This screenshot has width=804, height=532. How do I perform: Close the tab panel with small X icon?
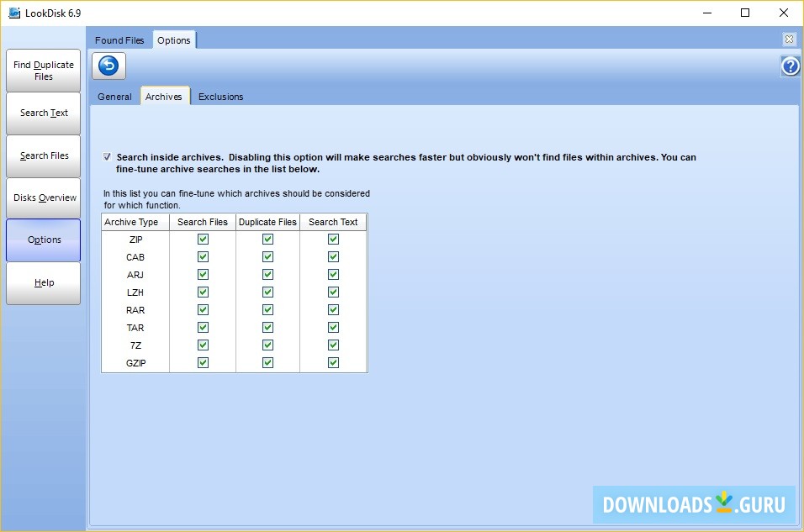tap(789, 39)
